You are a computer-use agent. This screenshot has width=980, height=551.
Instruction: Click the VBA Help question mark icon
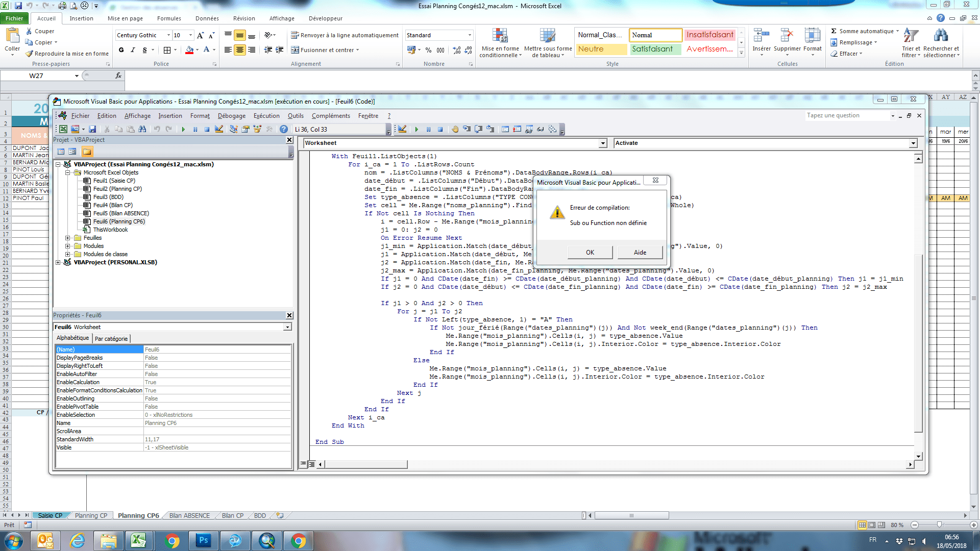coord(284,129)
